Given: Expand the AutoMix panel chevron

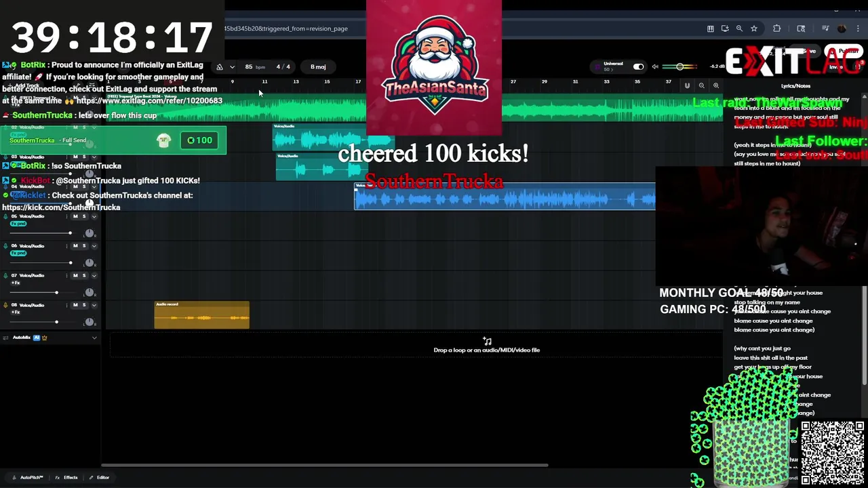Looking at the screenshot, I should (x=94, y=338).
